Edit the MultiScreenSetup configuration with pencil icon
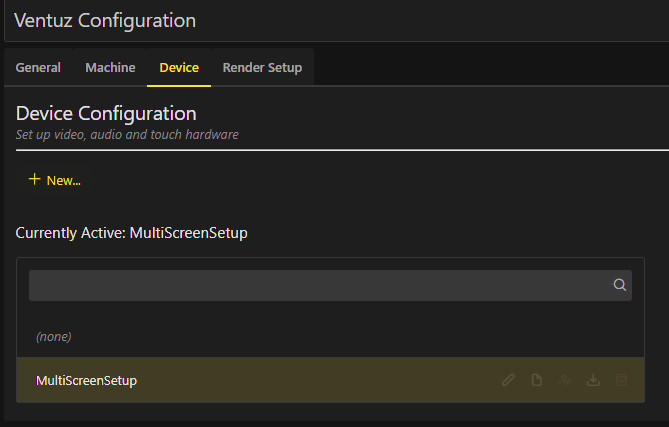Viewport: 669px width, 427px height. tap(509, 380)
